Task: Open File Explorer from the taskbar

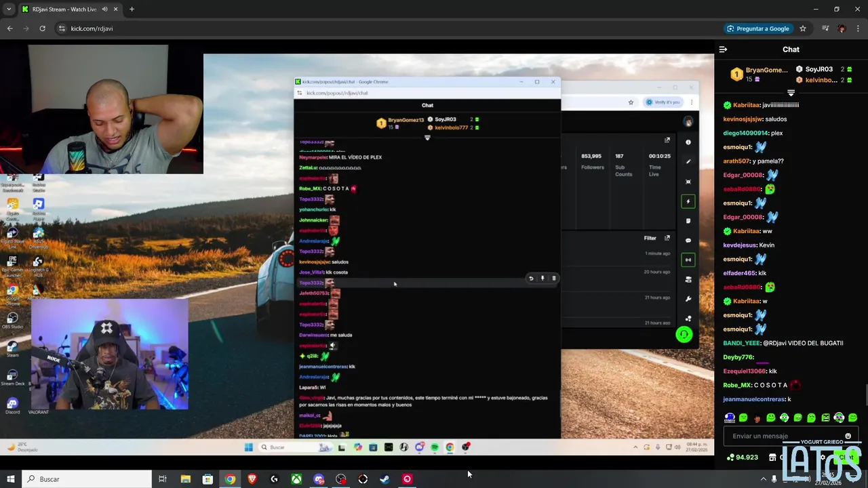Action: coord(185,479)
